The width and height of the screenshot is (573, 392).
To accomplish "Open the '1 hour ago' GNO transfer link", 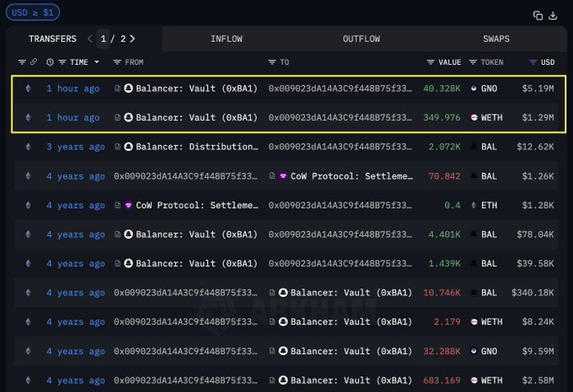I will [x=72, y=89].
